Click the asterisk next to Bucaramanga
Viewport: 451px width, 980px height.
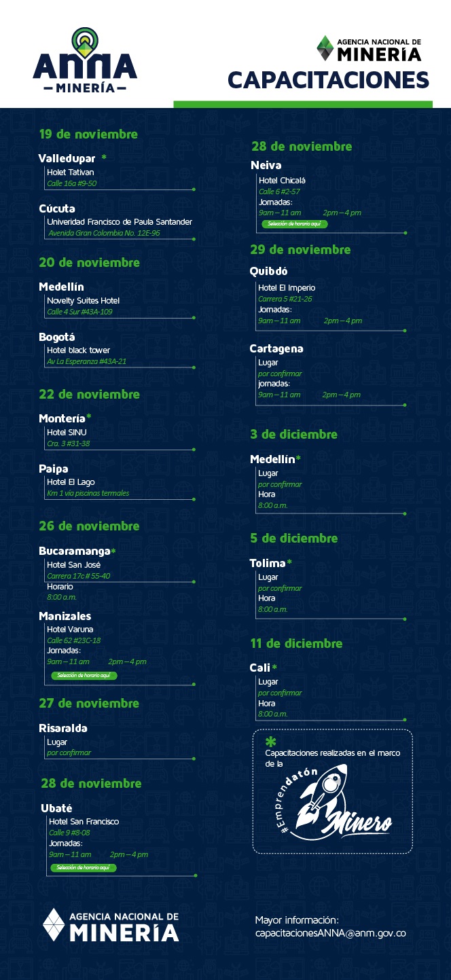(113, 551)
